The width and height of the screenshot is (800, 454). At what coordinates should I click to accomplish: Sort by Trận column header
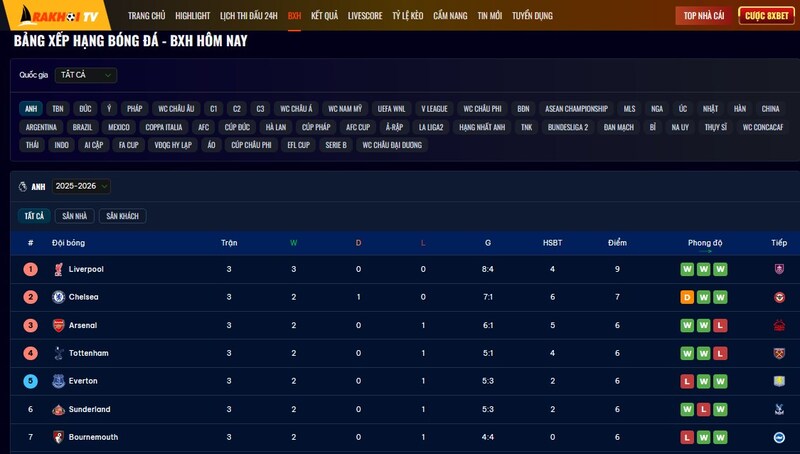pos(229,243)
